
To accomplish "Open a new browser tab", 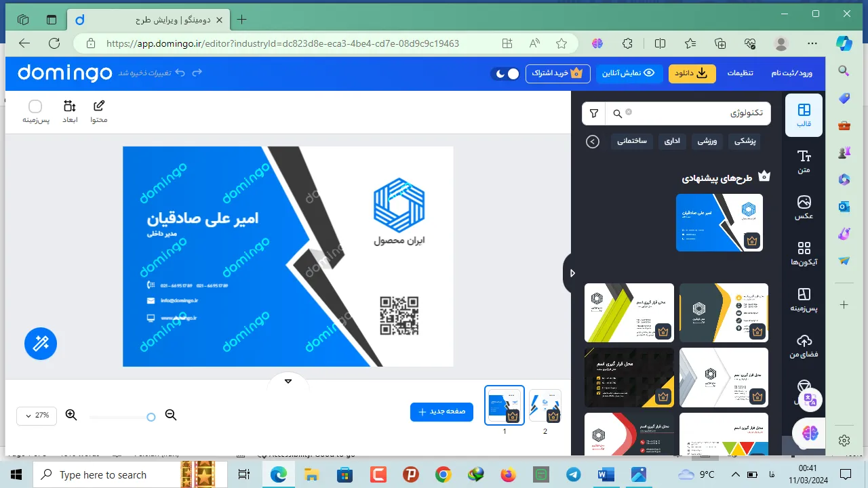I will [241, 20].
